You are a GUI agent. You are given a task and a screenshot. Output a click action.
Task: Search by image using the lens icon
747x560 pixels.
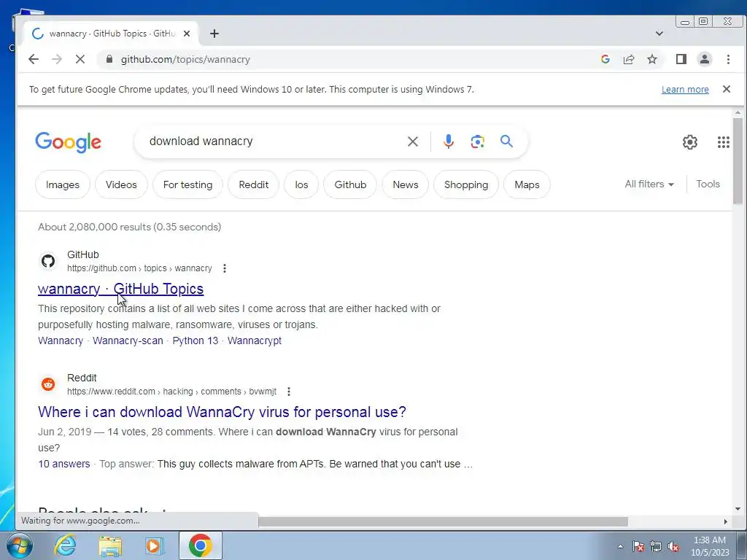pyautogui.click(x=477, y=141)
